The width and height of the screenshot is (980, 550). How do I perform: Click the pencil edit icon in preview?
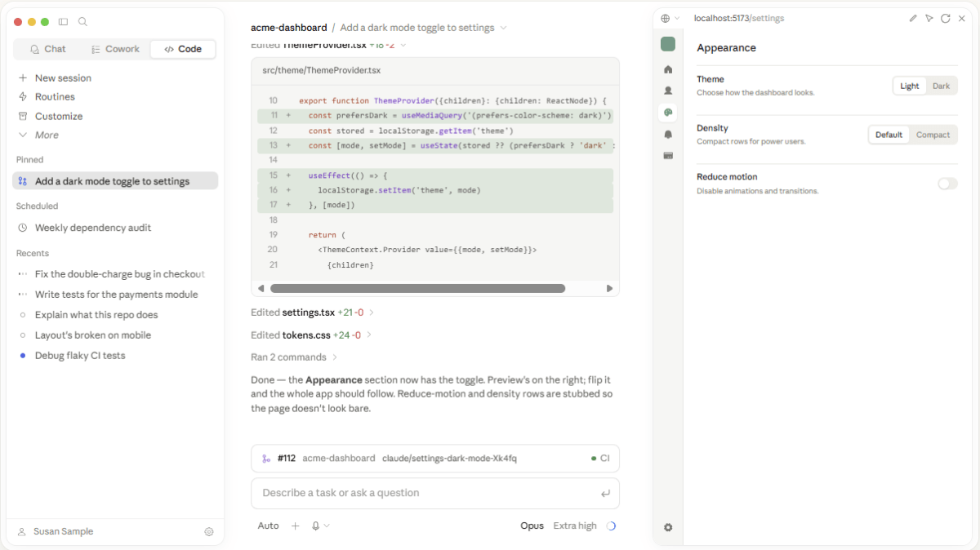913,18
